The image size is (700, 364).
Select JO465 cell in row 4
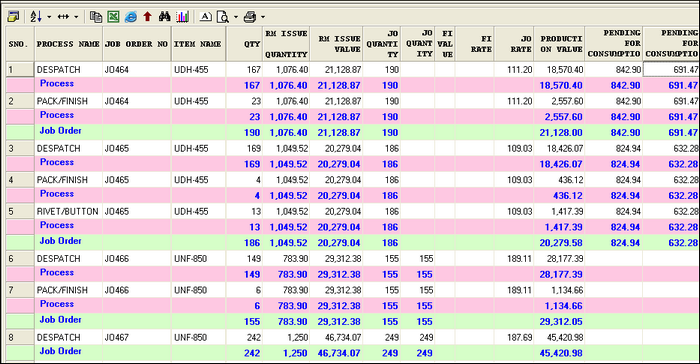pyautogui.click(x=137, y=180)
